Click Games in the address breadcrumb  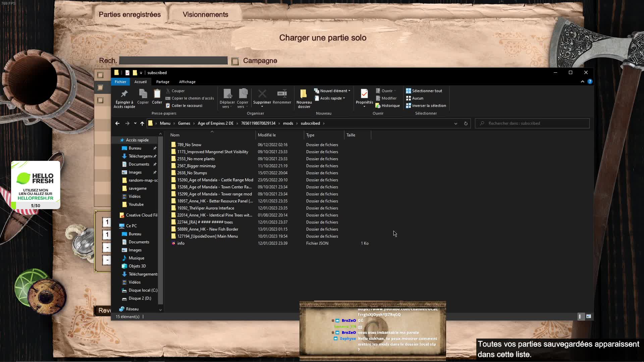[184, 123]
